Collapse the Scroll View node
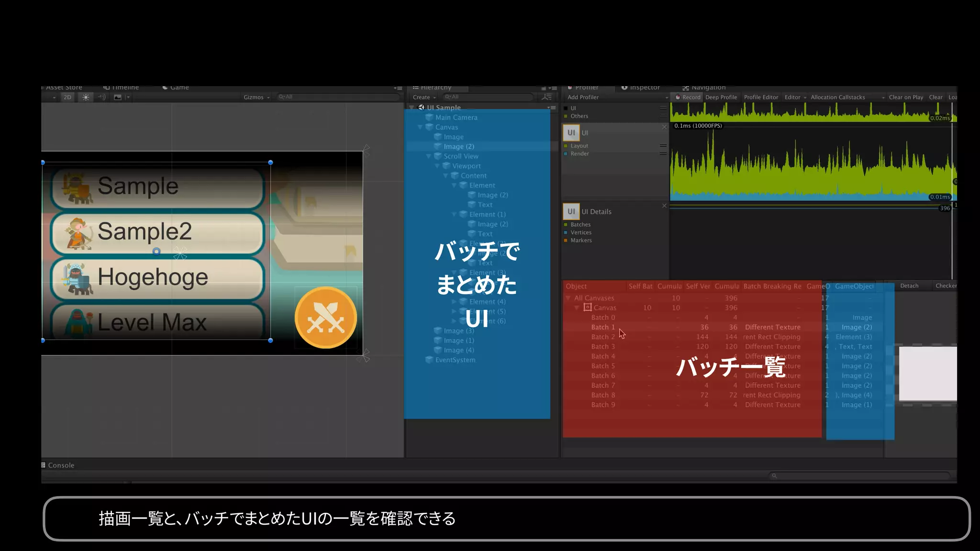This screenshot has height=551, width=980. (x=429, y=156)
